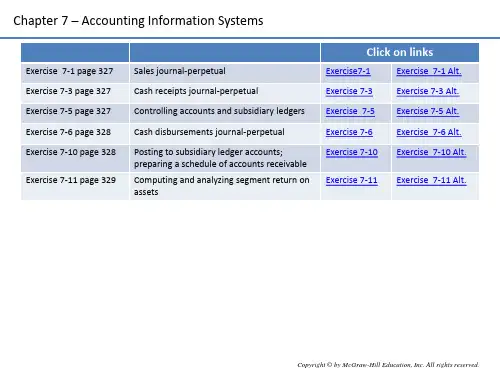Open the Exercise 7-1 Alt. link
The height and width of the screenshot is (375, 500).
point(429,71)
